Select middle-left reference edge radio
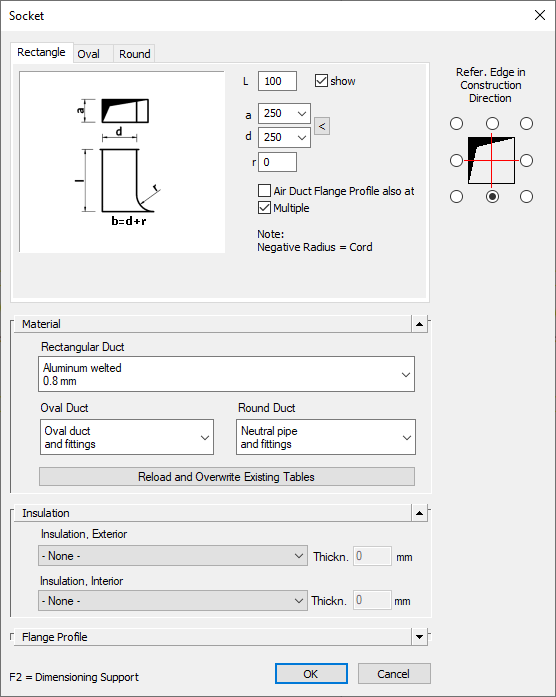This screenshot has height=697, width=556. point(456,160)
